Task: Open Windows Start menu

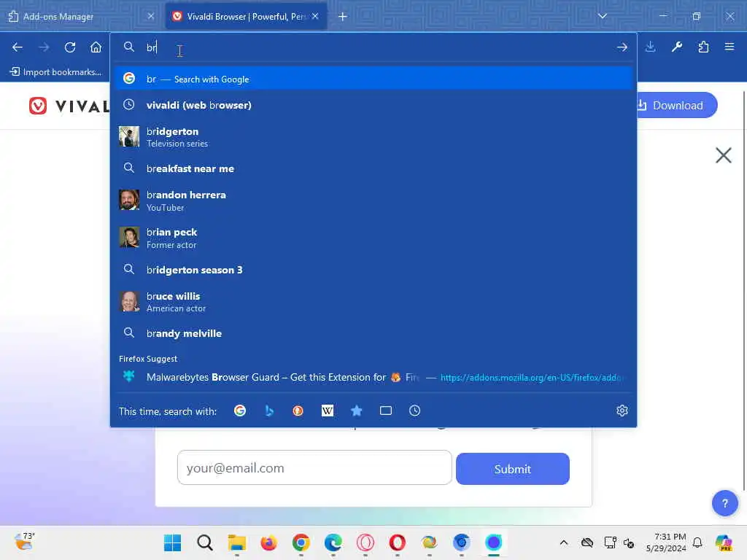Action: (172, 542)
